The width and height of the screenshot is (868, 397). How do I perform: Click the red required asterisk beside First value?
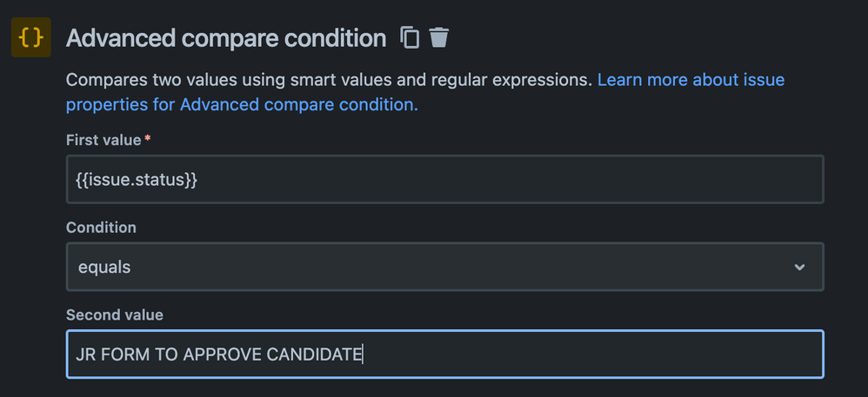click(147, 138)
